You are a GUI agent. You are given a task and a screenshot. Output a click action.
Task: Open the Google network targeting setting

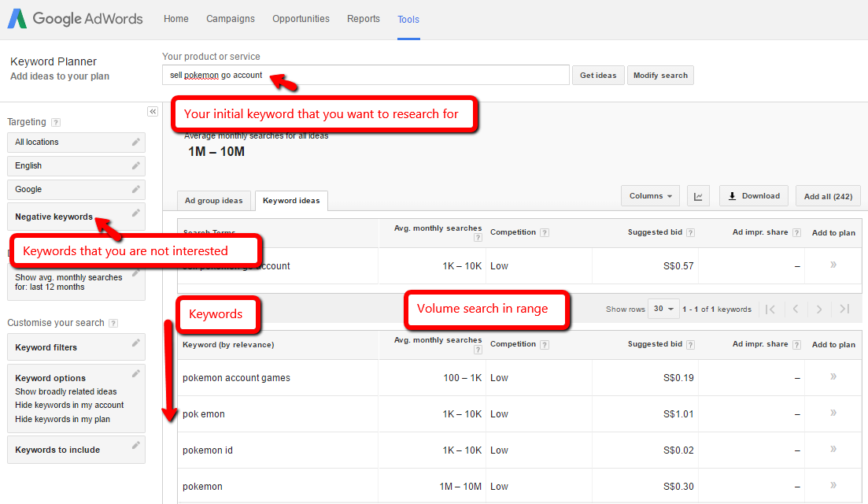(76, 190)
